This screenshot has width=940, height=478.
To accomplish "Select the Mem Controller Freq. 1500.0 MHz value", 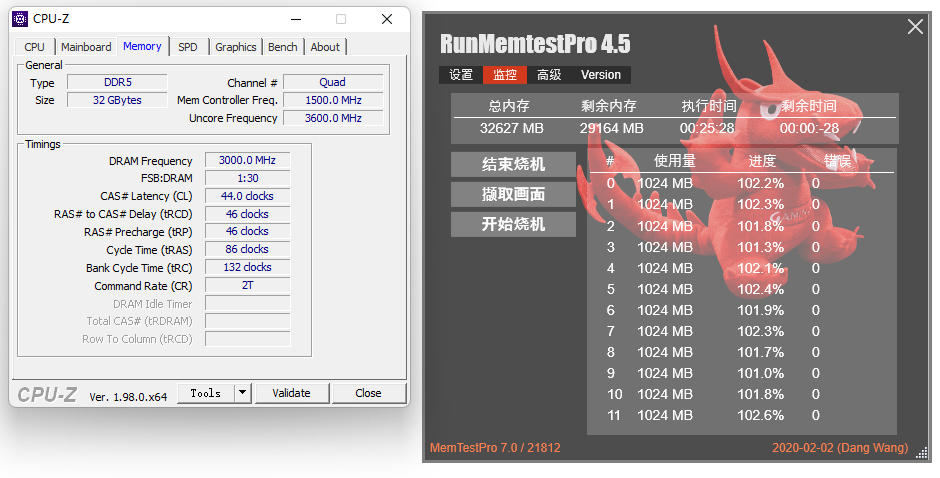I will [x=333, y=100].
